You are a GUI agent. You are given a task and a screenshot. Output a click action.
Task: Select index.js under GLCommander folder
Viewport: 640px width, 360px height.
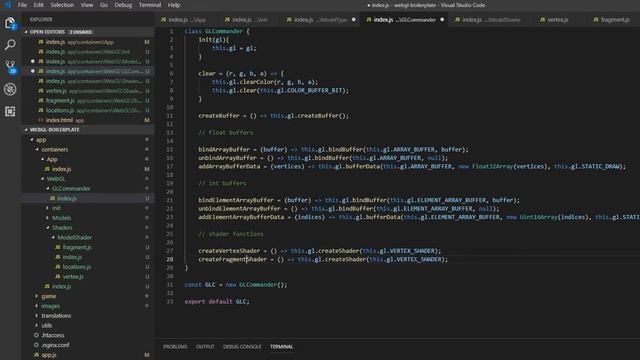pyautogui.click(x=88, y=198)
